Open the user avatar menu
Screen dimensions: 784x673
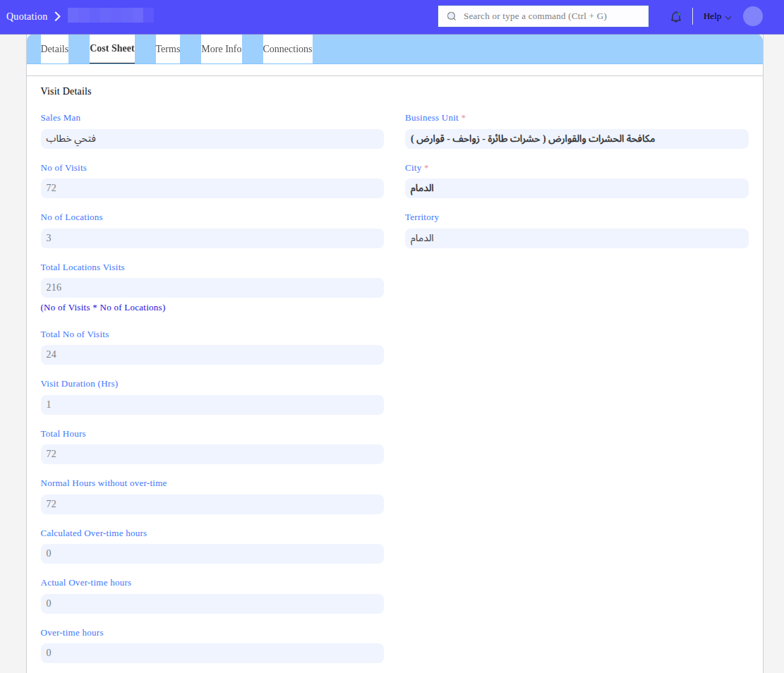point(753,16)
